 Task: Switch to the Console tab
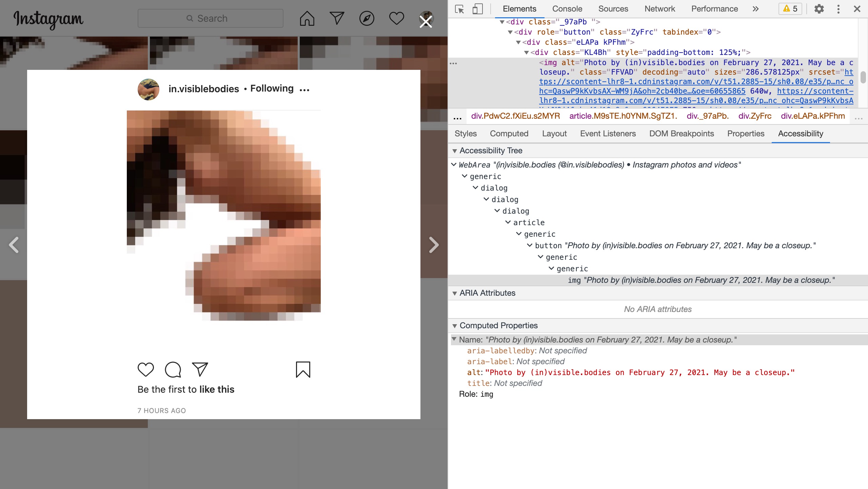click(x=567, y=9)
